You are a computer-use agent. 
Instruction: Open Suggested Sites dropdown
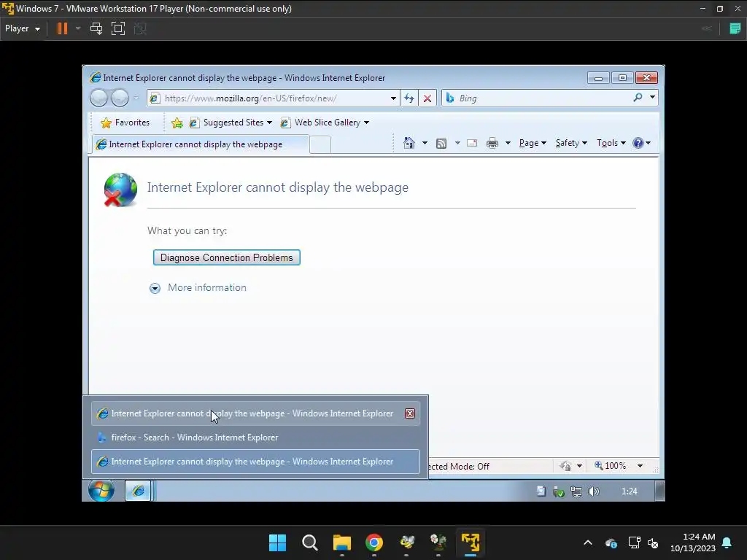(x=231, y=122)
